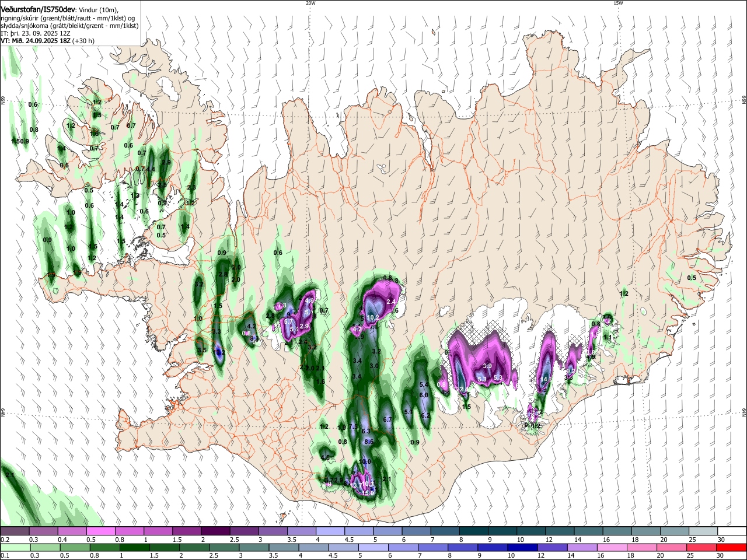Choose the darkest purple snow swatch at 2

click(x=215, y=531)
